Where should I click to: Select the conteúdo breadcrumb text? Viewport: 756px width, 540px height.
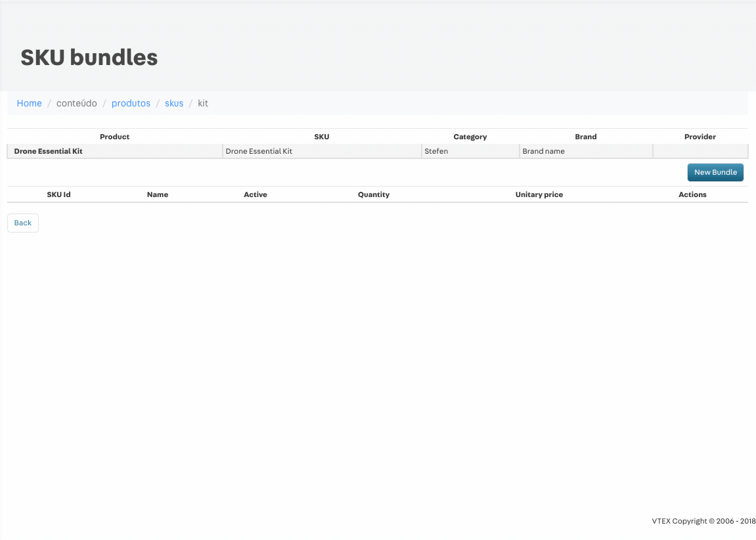pyautogui.click(x=77, y=103)
